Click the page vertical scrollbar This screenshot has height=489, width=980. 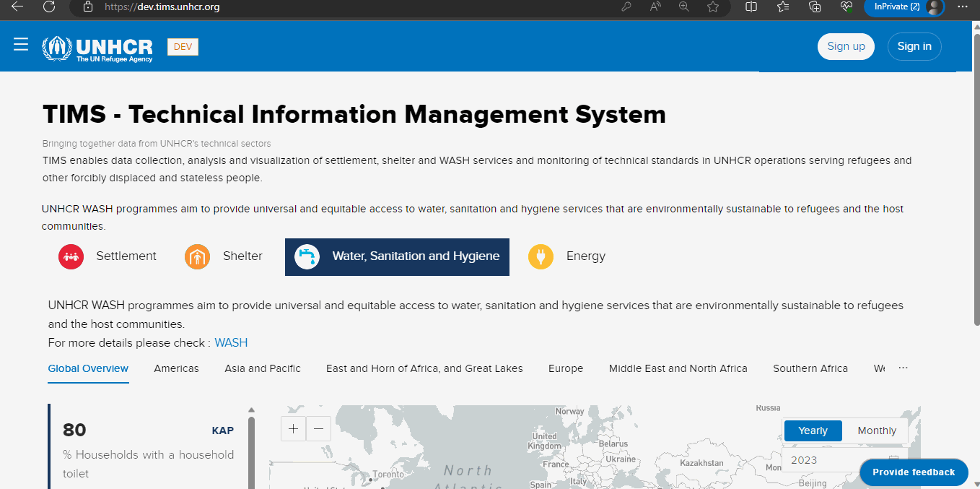[976, 181]
